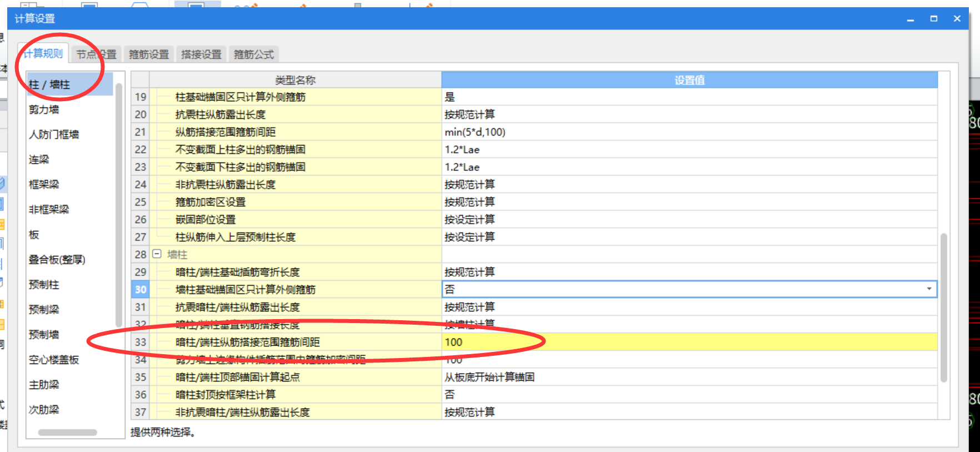Click 是 value for 柱基础锚固区只计算外侧箍筋
This screenshot has width=980, height=452.
pyautogui.click(x=689, y=97)
